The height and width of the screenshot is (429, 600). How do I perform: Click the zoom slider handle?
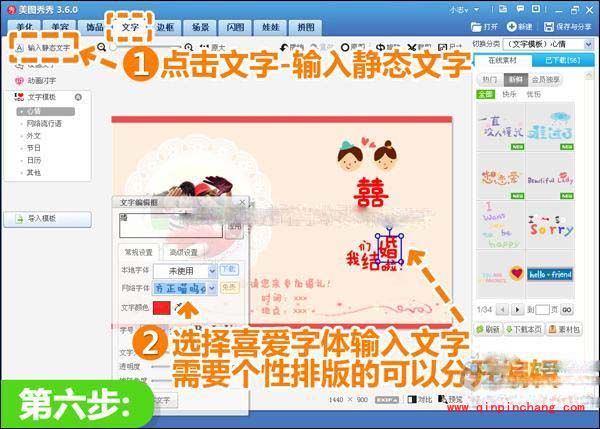[x=113, y=47]
